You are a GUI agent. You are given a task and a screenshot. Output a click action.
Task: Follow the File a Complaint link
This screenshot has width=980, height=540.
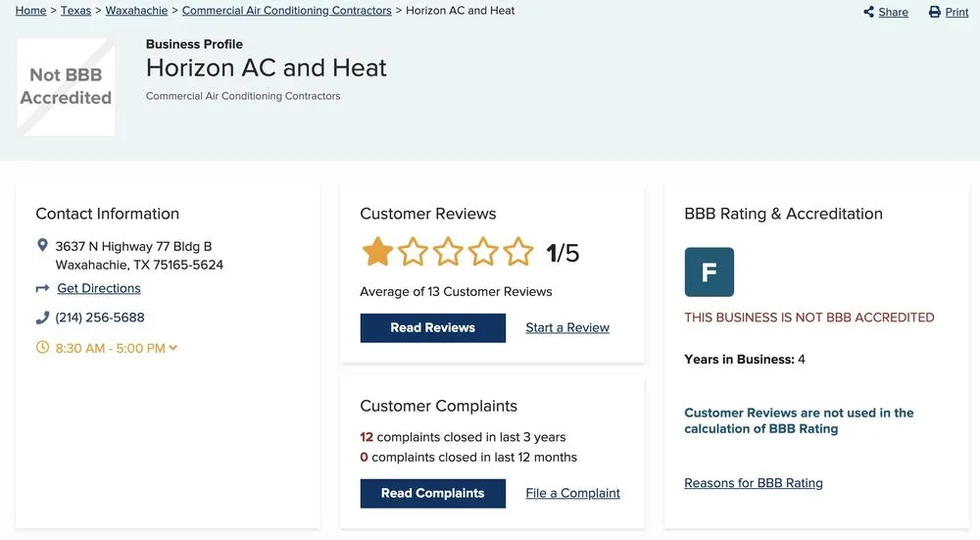[572, 493]
